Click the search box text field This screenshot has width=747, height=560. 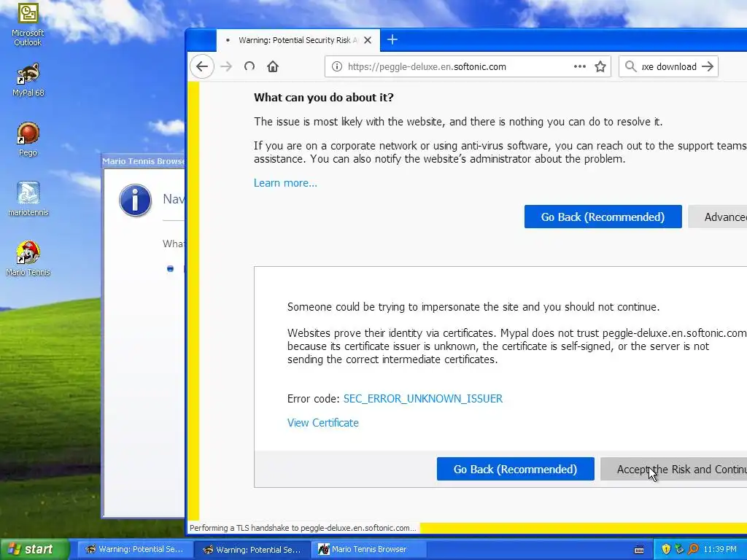(x=669, y=66)
